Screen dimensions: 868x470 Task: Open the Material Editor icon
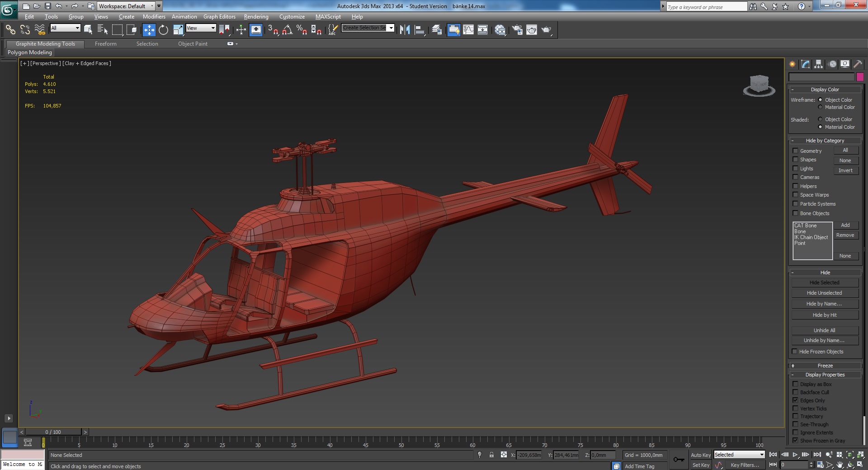tap(500, 30)
